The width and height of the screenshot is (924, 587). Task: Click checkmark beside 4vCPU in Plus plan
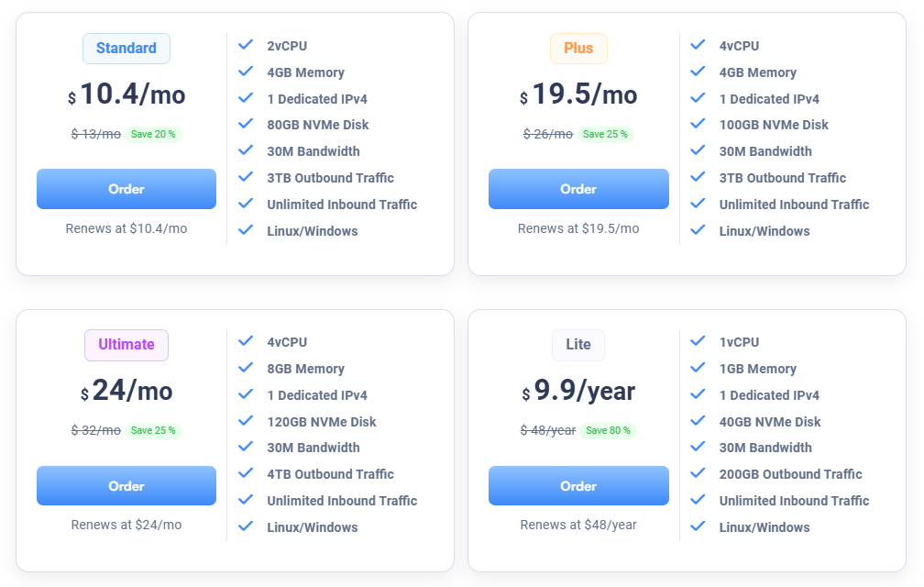(x=698, y=45)
